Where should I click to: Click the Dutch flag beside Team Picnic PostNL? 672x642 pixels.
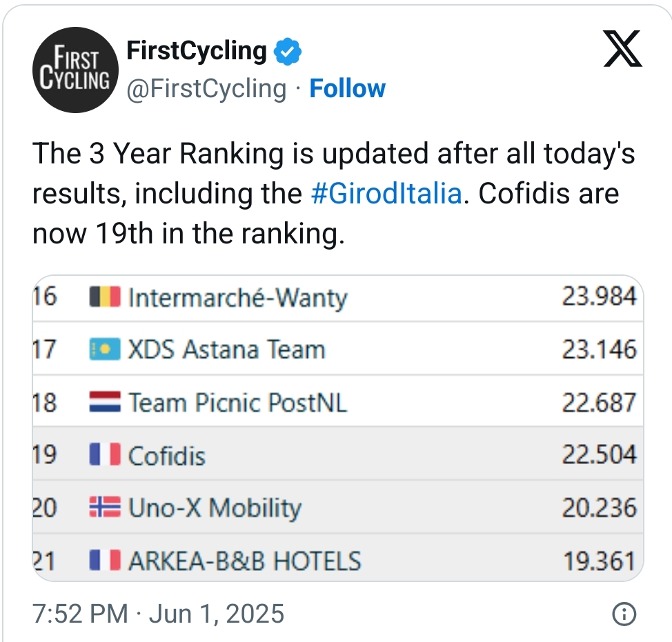point(105,403)
